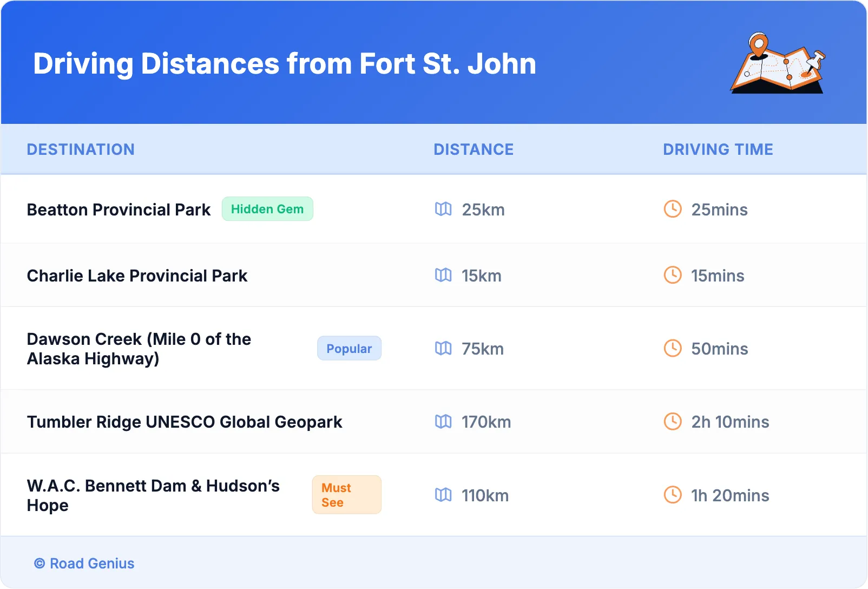Click the Hidden Gem badge
This screenshot has height=589, width=868.
[x=267, y=209]
